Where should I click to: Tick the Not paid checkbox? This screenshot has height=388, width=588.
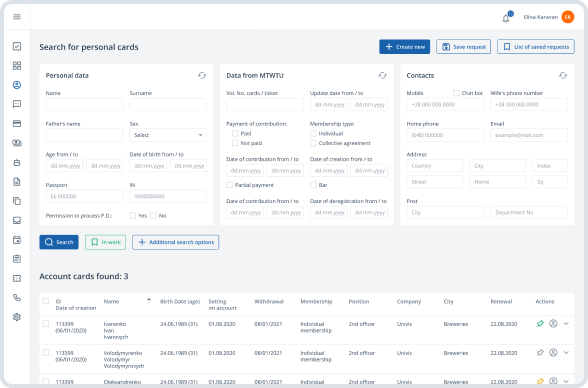point(235,143)
